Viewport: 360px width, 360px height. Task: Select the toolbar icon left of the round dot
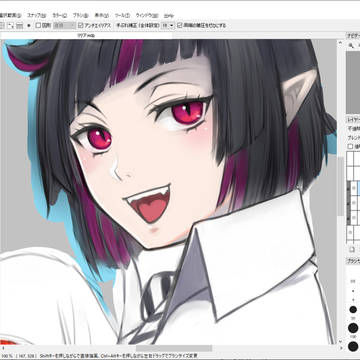click(20, 25)
